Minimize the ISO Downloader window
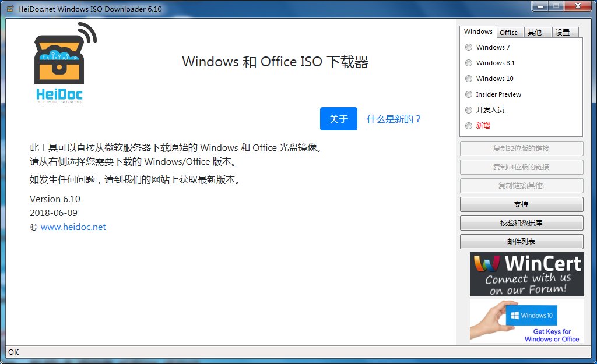Viewport: 597px width, 364px height. 540,6
